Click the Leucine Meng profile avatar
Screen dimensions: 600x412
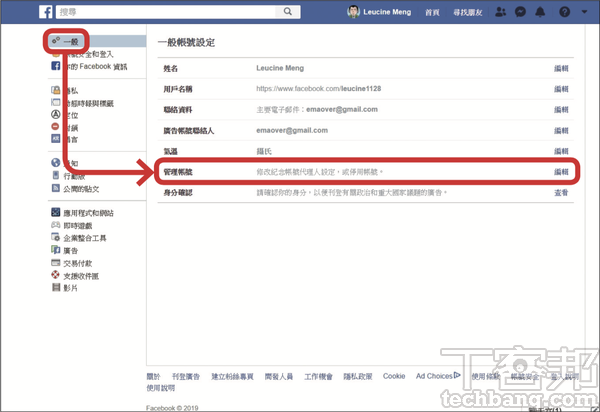coord(353,12)
